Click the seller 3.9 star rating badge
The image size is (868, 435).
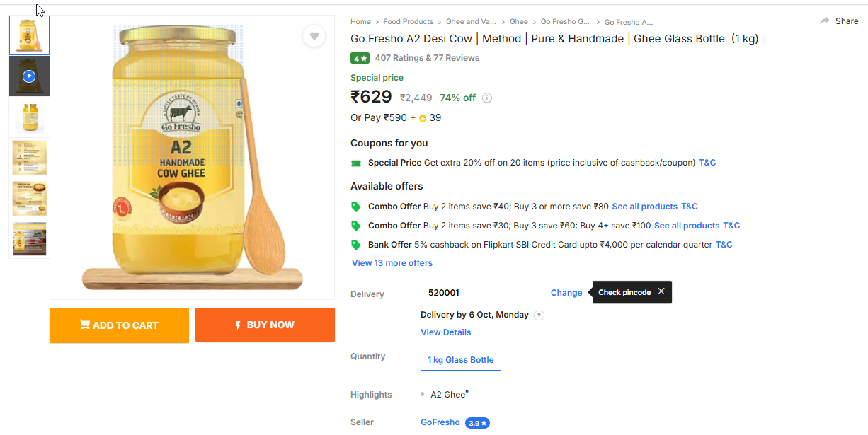477,423
